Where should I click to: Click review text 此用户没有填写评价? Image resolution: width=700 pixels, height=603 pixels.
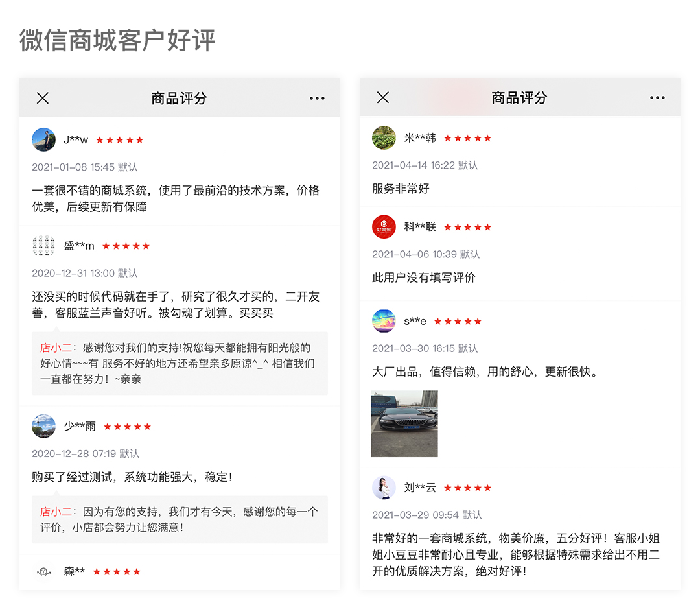(424, 278)
